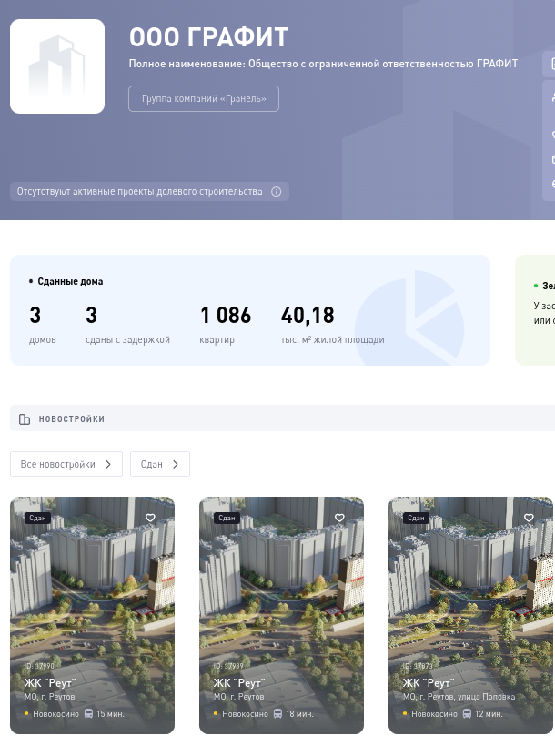Click the Сдан badge on the ID 37989 card
Image resolution: width=555 pixels, height=756 pixels.
pos(227,518)
